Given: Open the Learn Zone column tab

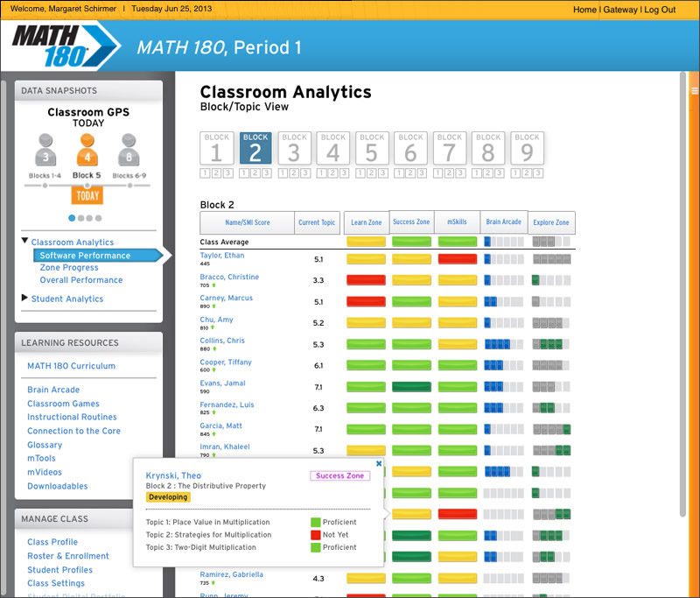Looking at the screenshot, I should click(x=367, y=222).
